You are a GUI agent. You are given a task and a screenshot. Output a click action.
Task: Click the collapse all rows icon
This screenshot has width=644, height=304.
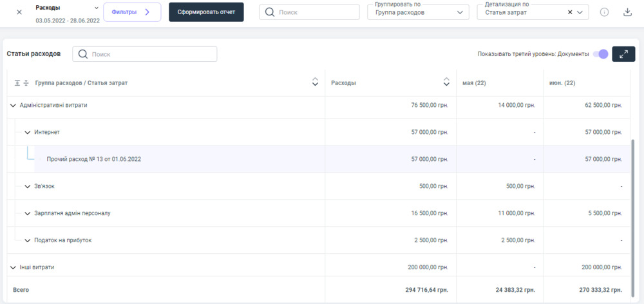point(26,82)
